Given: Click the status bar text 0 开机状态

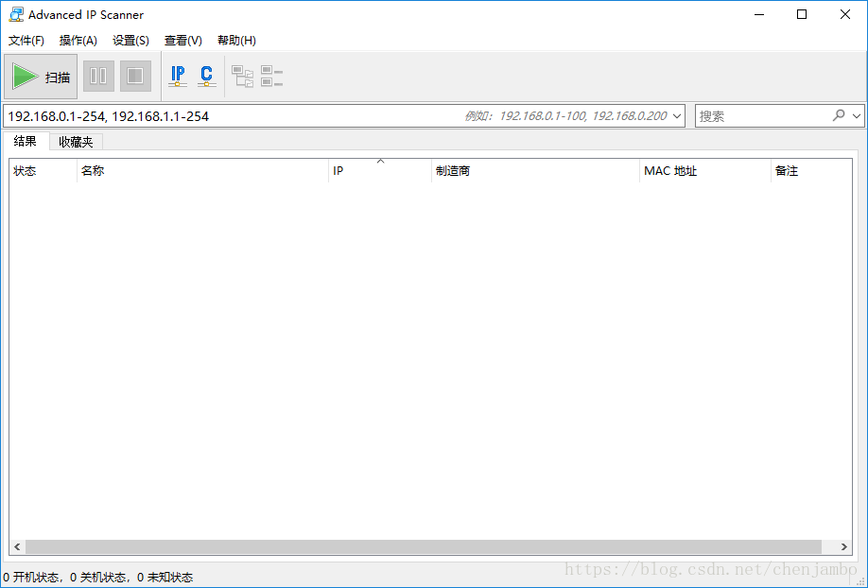Looking at the screenshot, I should [30, 578].
